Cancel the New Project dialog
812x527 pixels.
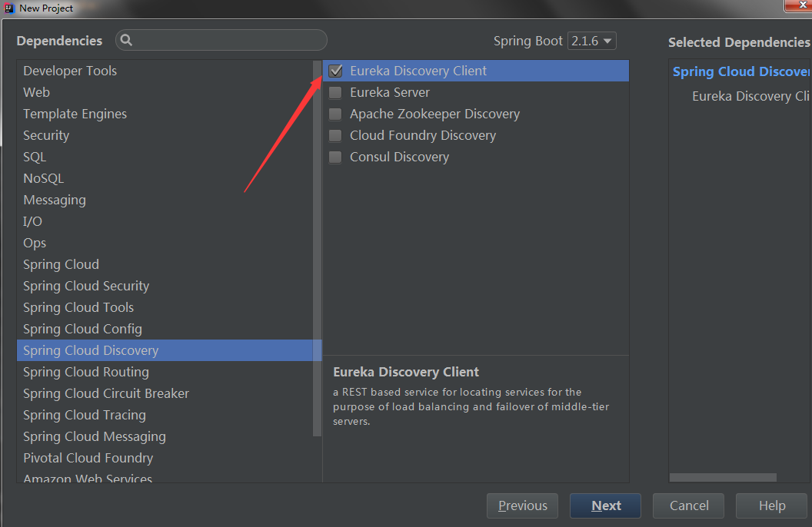pos(688,505)
